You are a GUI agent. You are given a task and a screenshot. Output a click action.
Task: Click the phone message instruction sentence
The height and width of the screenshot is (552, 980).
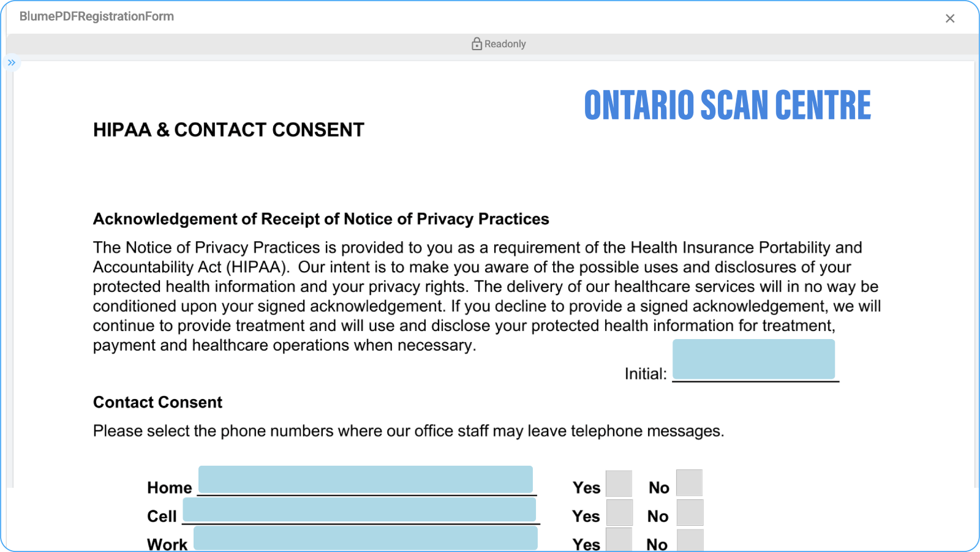[x=409, y=431]
